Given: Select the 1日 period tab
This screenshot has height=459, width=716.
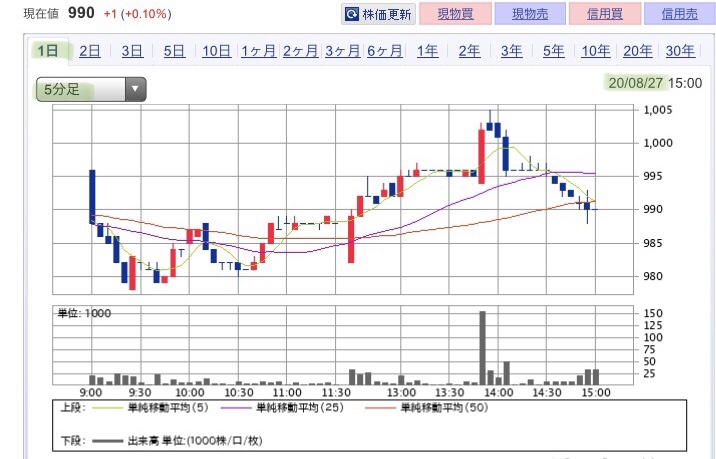Looking at the screenshot, I should pos(48,50).
